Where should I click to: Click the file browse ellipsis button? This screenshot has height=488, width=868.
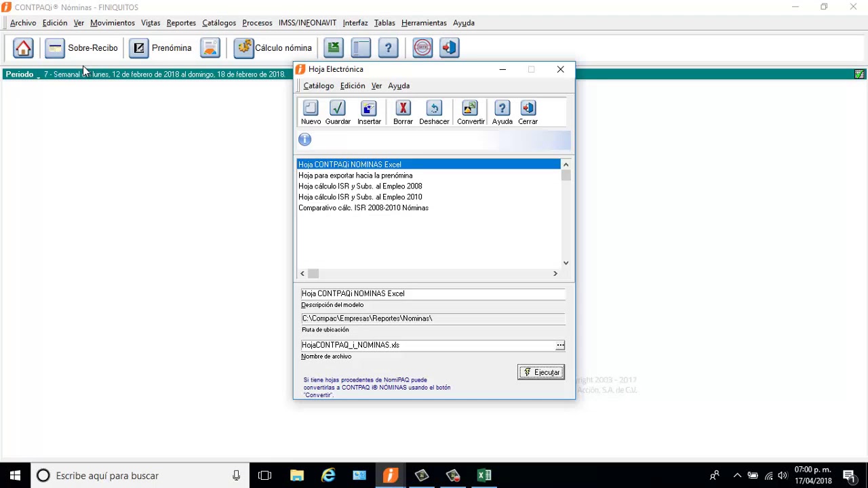(x=560, y=345)
